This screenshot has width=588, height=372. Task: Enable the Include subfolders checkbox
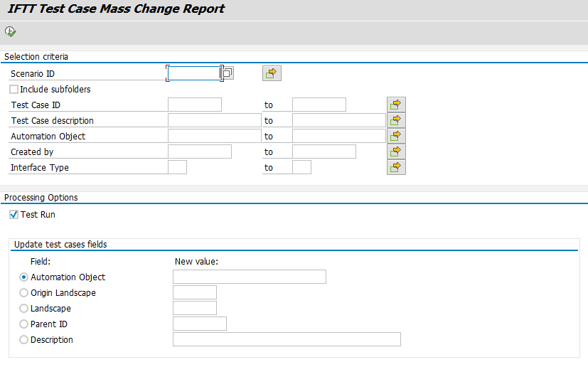14,89
